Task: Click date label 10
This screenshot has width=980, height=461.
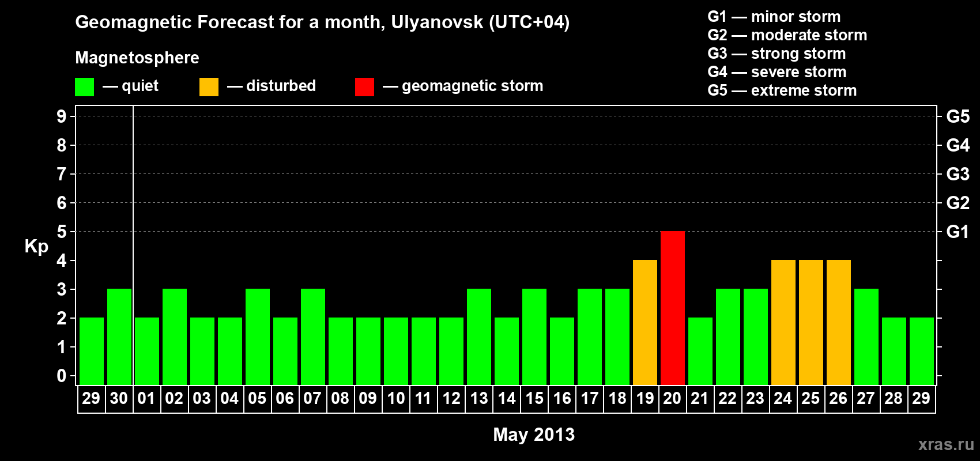Action: [395, 399]
